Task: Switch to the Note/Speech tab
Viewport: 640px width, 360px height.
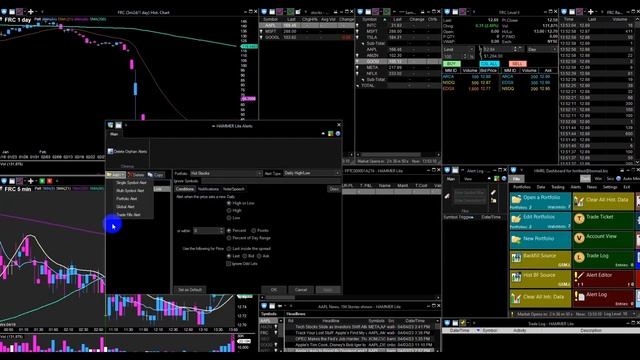Action: [x=233, y=189]
